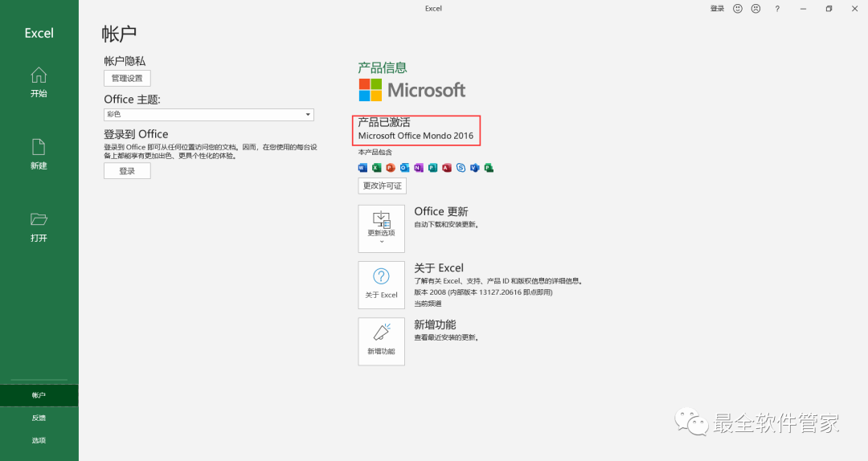Click the Word icon in included products
This screenshot has width=868, height=461.
click(x=362, y=168)
